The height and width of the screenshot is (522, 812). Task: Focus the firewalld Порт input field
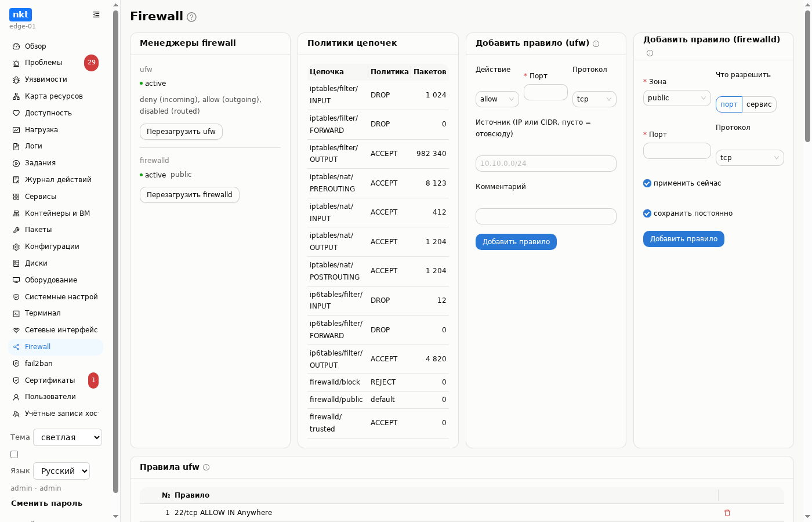pyautogui.click(x=677, y=151)
